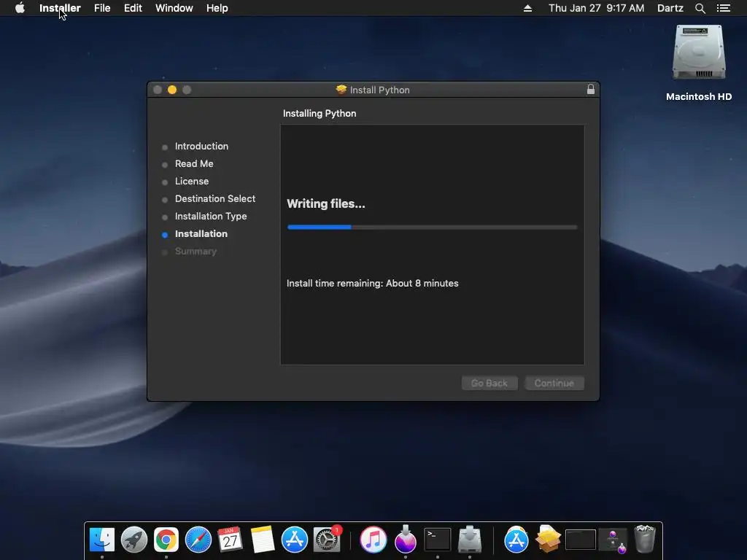Open the File menu
747x560 pixels.
pos(102,8)
